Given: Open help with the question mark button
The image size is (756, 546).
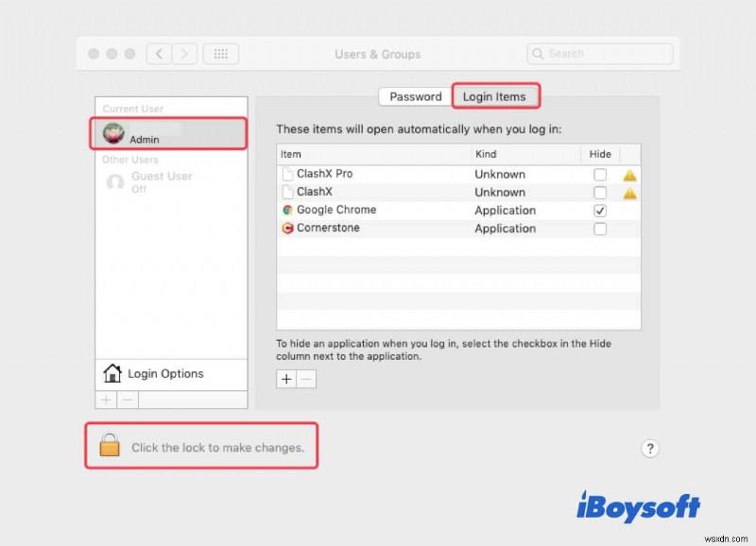Looking at the screenshot, I should [650, 449].
